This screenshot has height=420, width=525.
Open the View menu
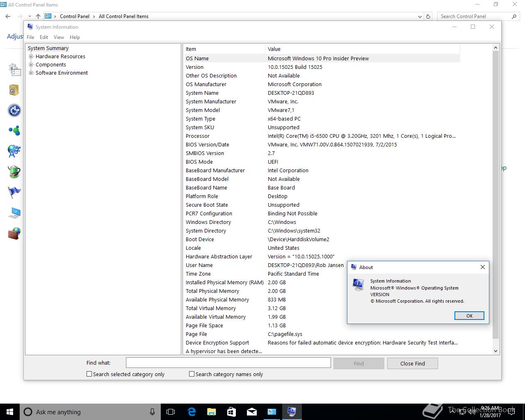coord(59,37)
